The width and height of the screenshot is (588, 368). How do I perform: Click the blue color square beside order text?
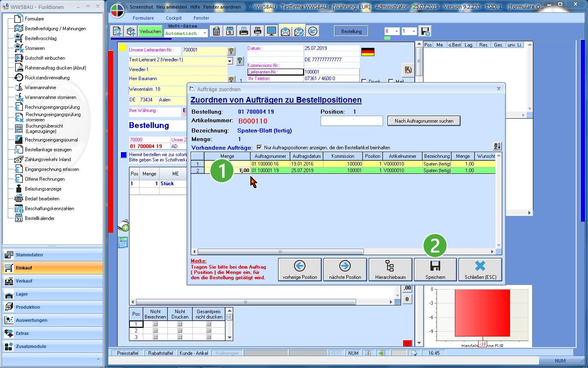tap(124, 155)
